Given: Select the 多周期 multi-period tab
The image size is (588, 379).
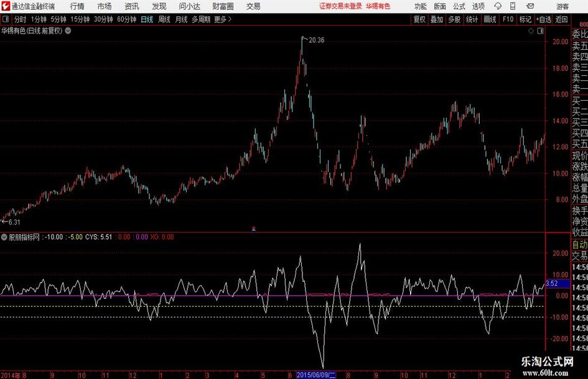Looking at the screenshot, I should tap(201, 19).
